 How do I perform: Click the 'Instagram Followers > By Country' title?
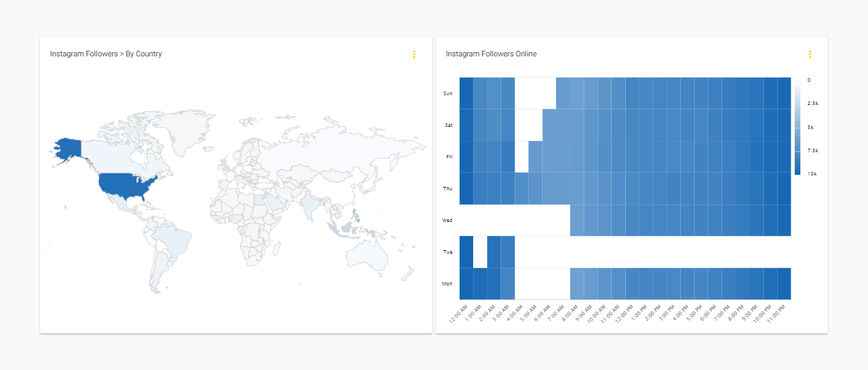(x=106, y=54)
